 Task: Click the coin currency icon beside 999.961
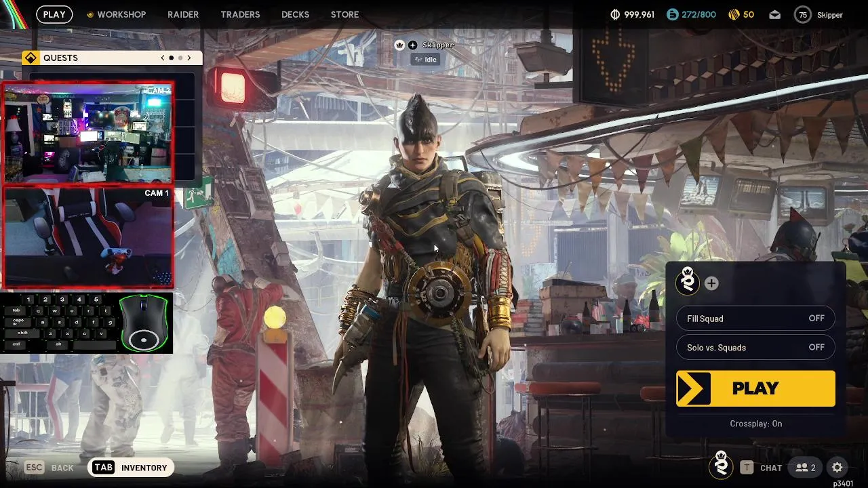point(616,14)
